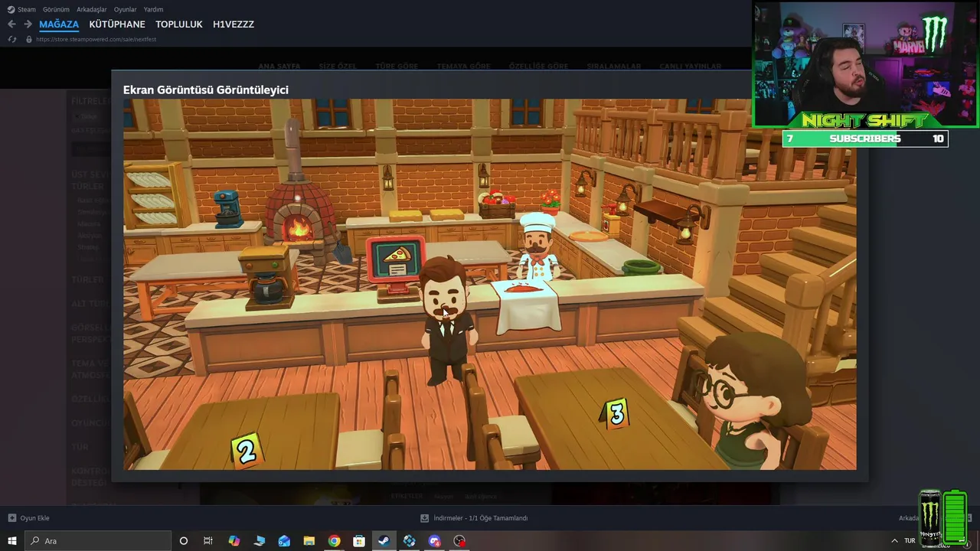Open the Görünüm menu
Screen dimensions: 980x551
[x=56, y=9]
